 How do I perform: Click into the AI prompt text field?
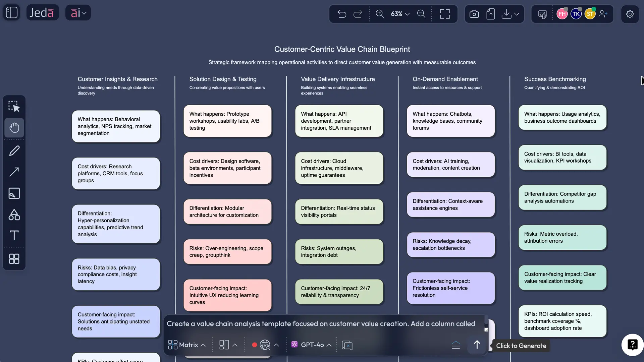(321, 324)
